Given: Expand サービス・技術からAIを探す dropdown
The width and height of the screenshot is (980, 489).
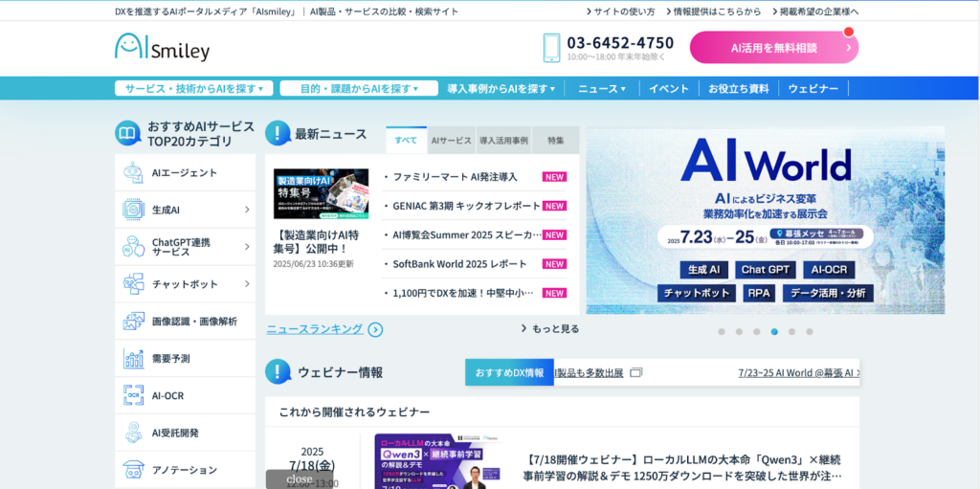Looking at the screenshot, I should click(193, 88).
